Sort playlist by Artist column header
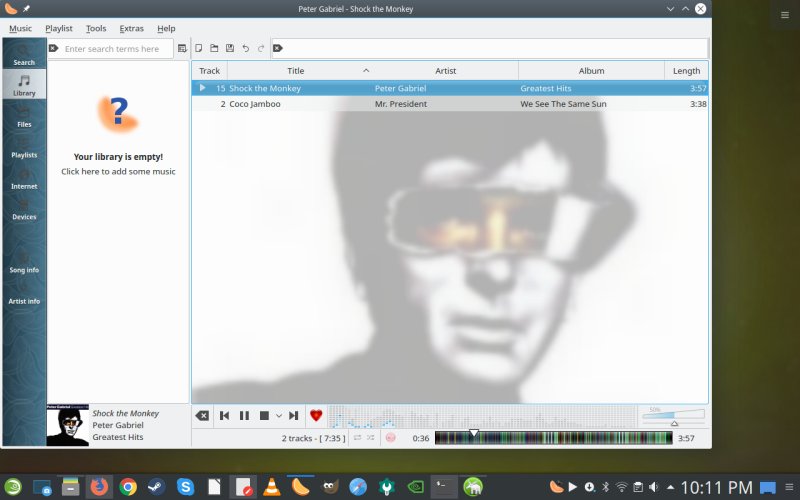Screen dimensions: 800x500 click(445, 71)
